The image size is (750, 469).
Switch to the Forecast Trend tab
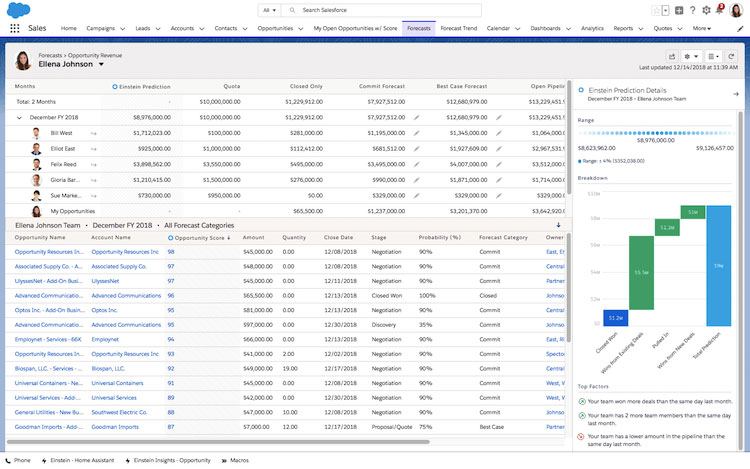point(458,29)
